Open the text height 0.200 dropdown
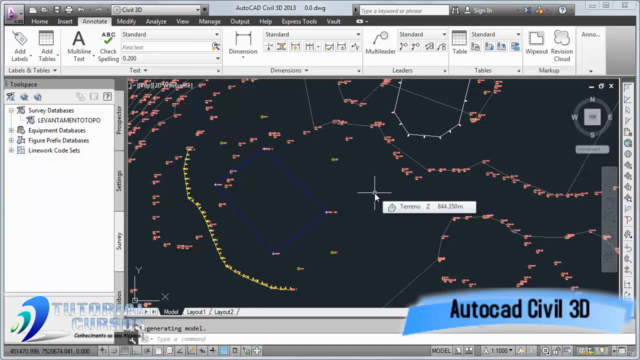The width and height of the screenshot is (640, 360). [x=171, y=58]
